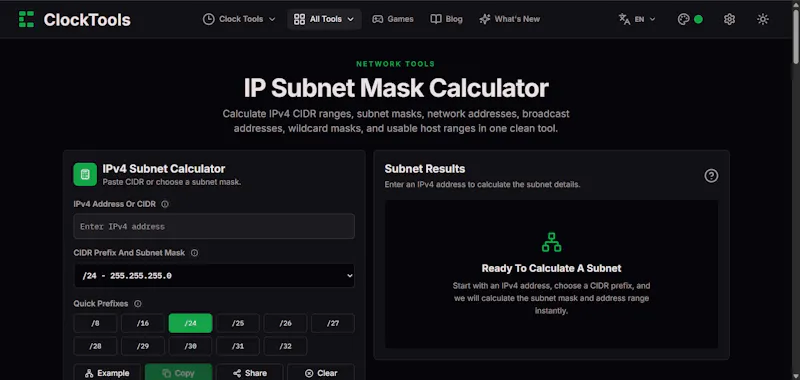
Task: Click the clock icon beside Clock Tools
Action: [208, 19]
